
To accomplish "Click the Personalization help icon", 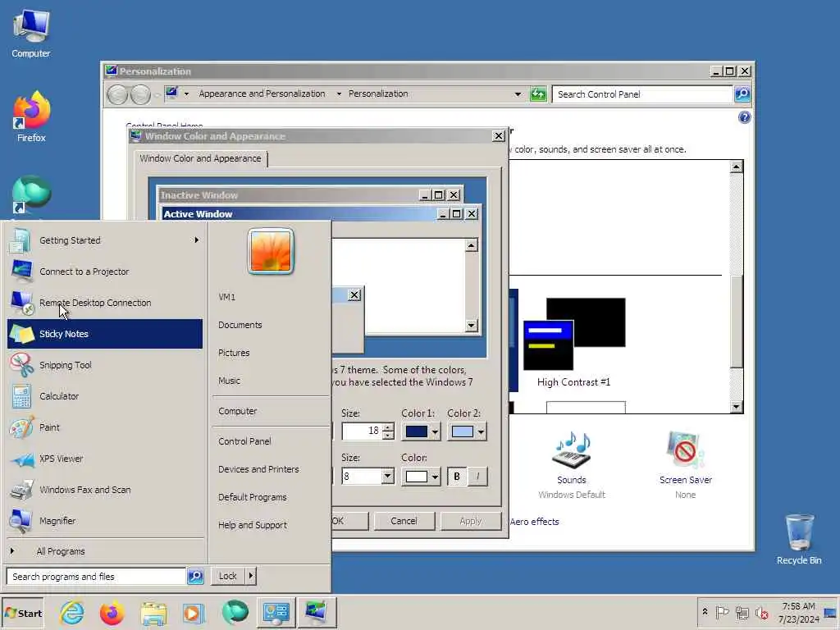I will 744,117.
